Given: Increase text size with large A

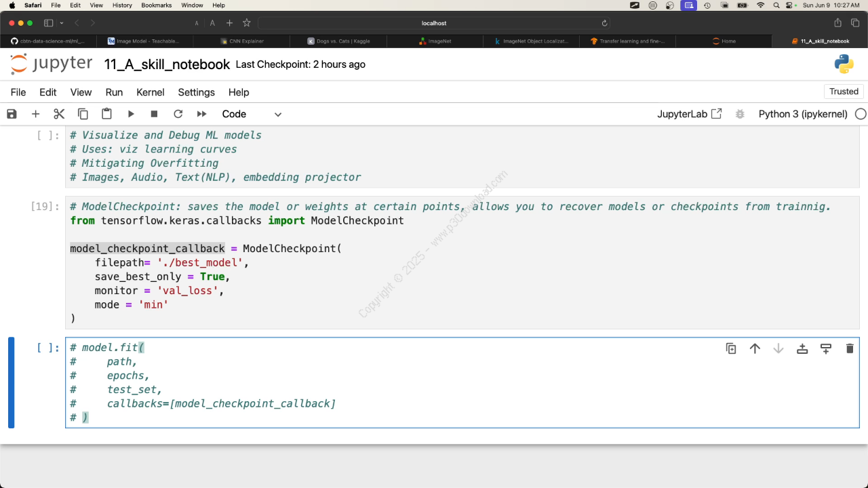Looking at the screenshot, I should (x=212, y=23).
